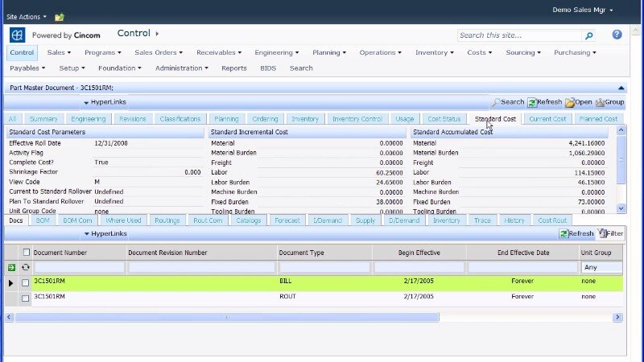The width and height of the screenshot is (644, 362).
Task: Switch to the Current Cost tab
Action: click(x=547, y=119)
